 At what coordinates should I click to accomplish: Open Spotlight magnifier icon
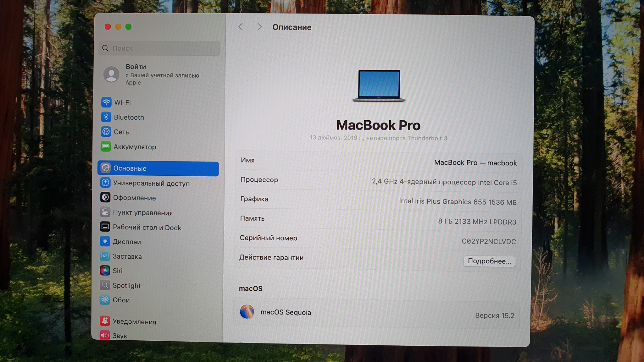[105, 285]
